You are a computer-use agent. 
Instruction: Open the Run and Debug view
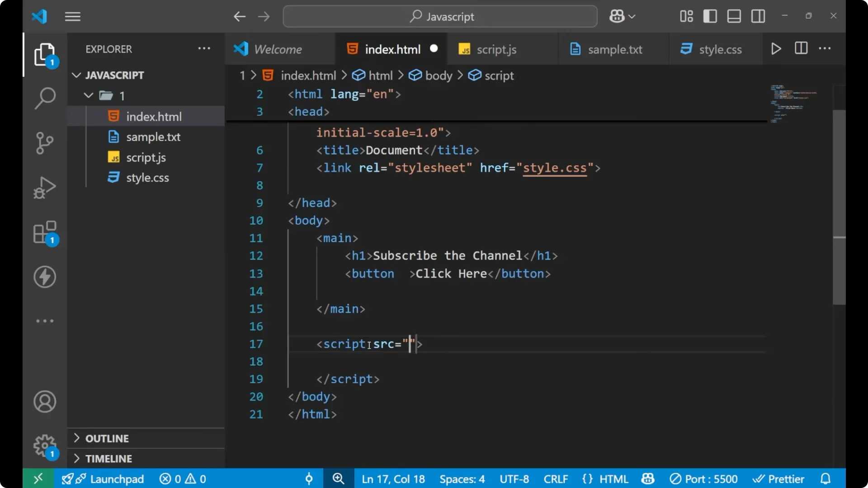tap(44, 187)
